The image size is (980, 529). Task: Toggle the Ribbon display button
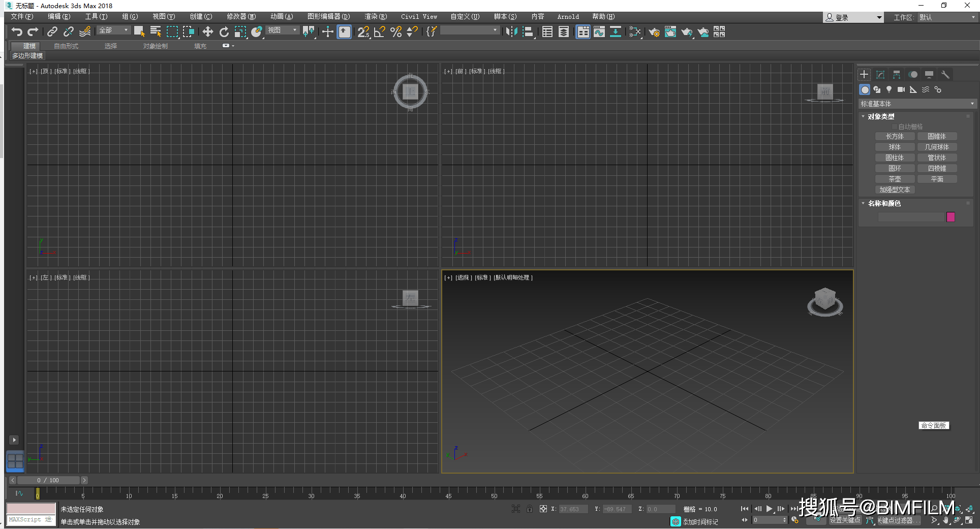pos(583,32)
